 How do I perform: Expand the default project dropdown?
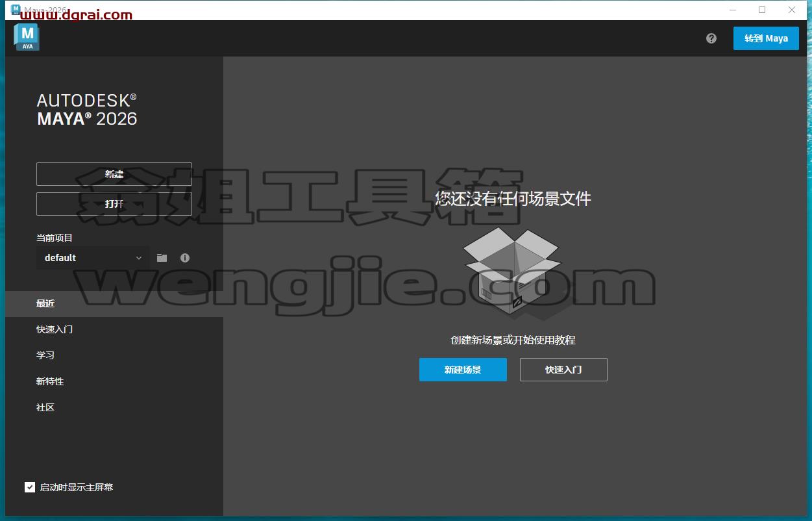pyautogui.click(x=93, y=258)
